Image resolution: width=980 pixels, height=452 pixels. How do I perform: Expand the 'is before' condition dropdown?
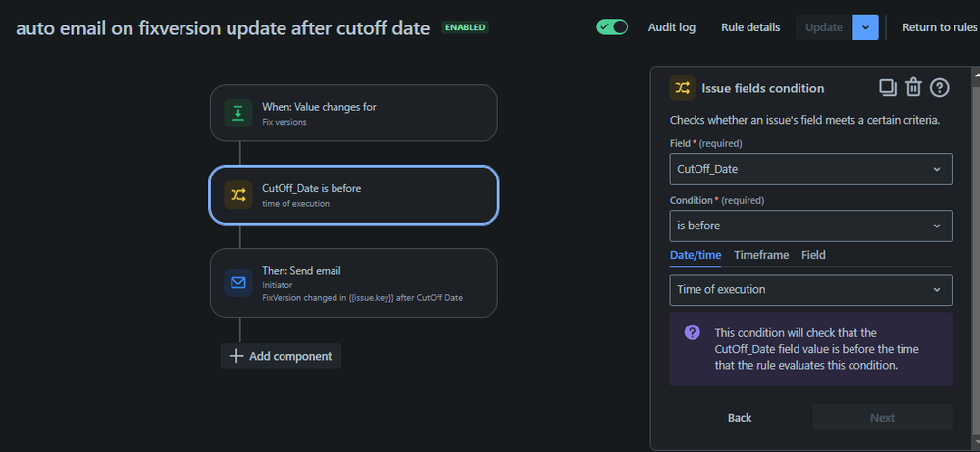810,226
